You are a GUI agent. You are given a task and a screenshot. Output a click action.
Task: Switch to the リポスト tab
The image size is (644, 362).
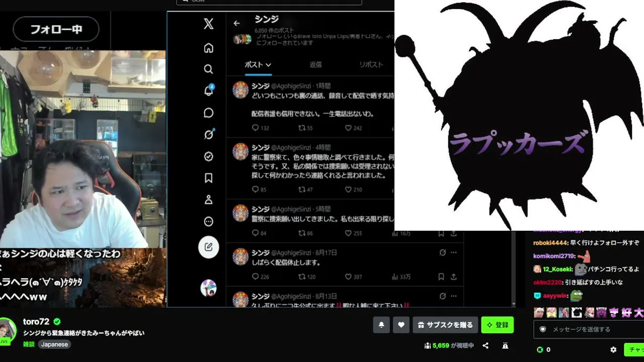(x=371, y=65)
